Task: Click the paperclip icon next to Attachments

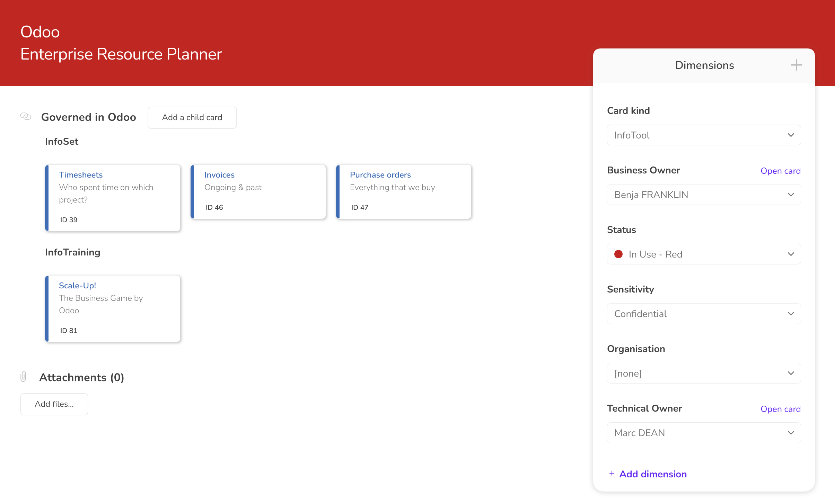Action: pyautogui.click(x=23, y=377)
